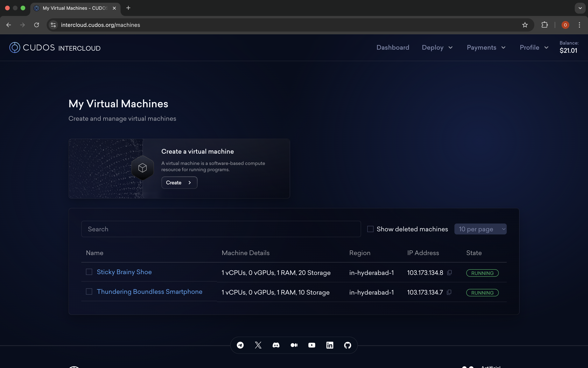The height and width of the screenshot is (368, 588).
Task: Expand the Profile menu
Action: click(x=534, y=48)
